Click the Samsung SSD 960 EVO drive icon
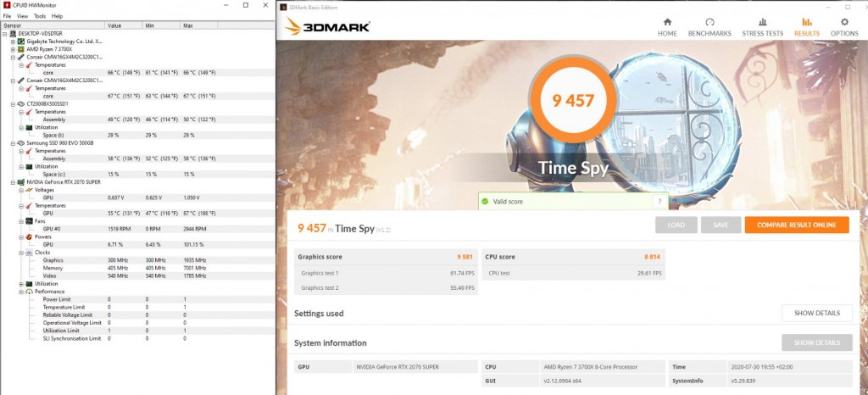Screen dimensions: 868x395 pos(21,142)
